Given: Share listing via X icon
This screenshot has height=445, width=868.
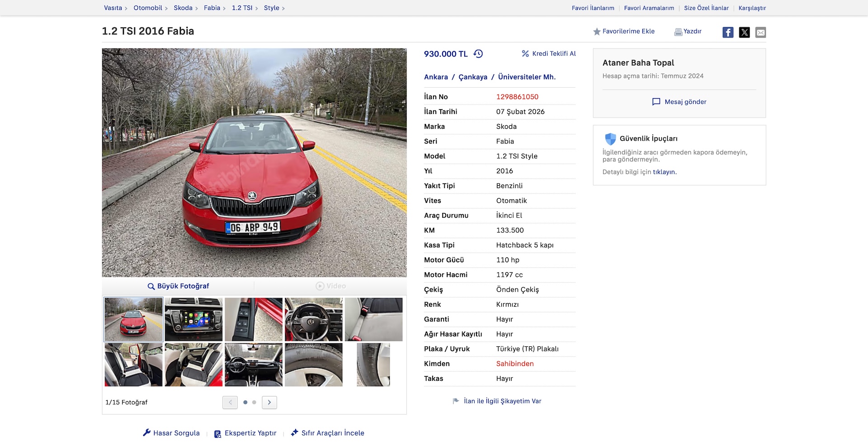Looking at the screenshot, I should (744, 32).
